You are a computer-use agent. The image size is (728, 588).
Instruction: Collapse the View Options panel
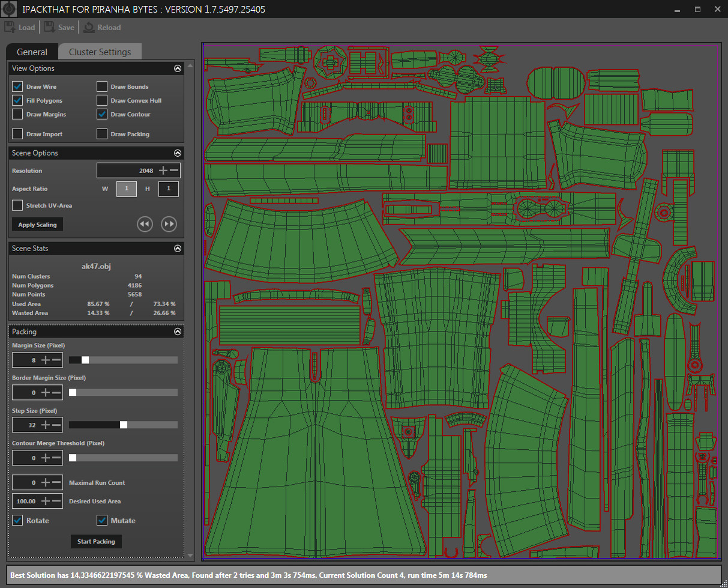pos(177,68)
